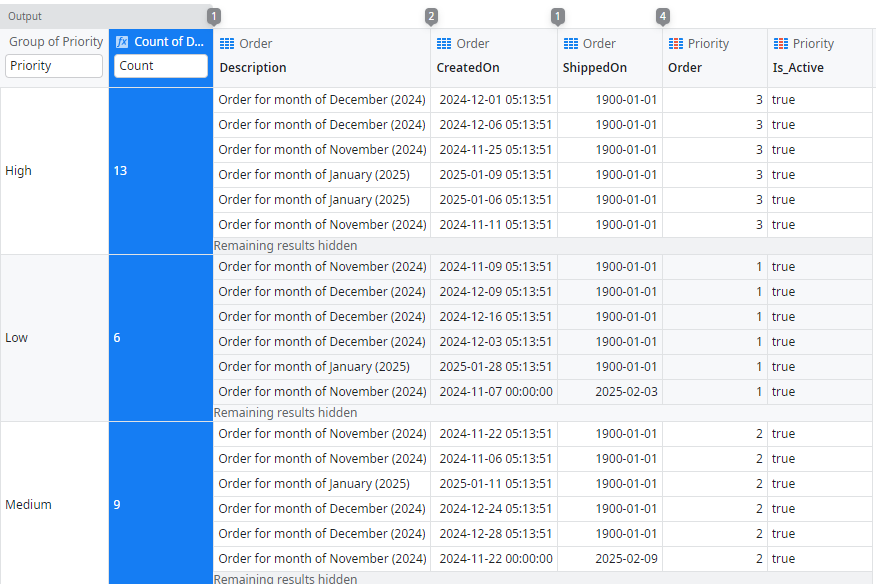Select the date 2024-11-25 05:13:51
This screenshot has height=584, width=876.
coord(496,150)
